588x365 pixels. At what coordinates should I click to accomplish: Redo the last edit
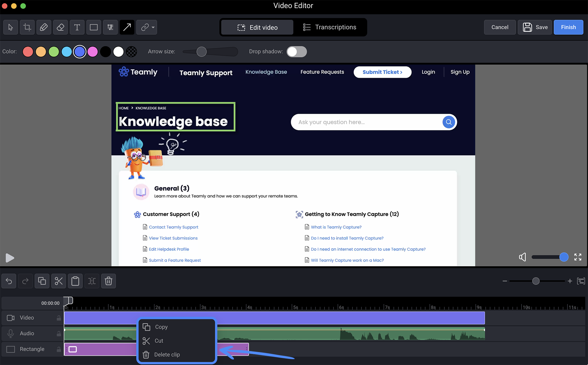pyautogui.click(x=25, y=281)
